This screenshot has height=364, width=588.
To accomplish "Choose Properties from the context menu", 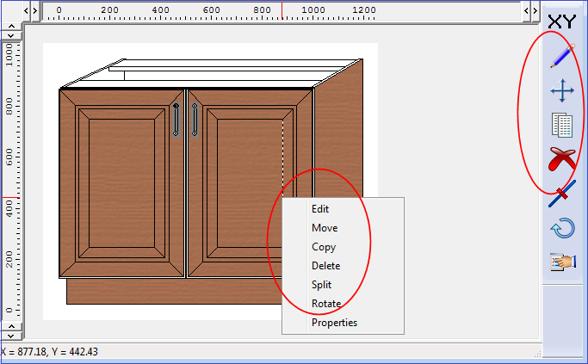I will (x=344, y=323).
